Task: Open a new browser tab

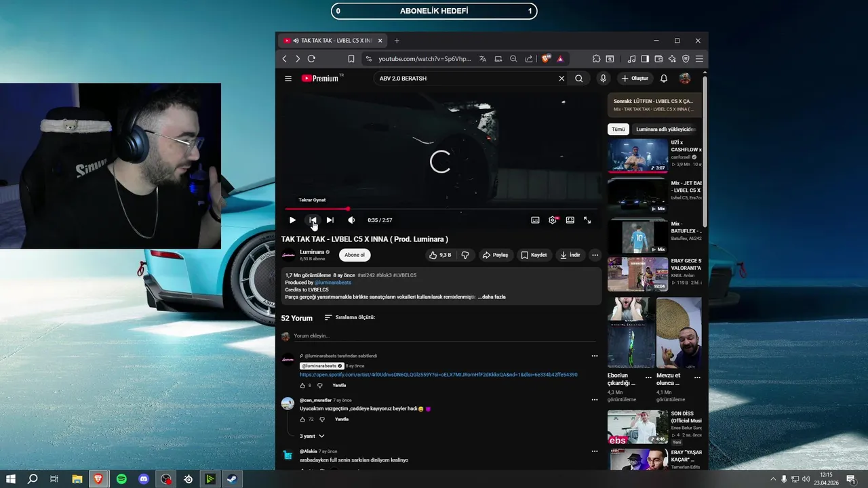Action: 397,41
